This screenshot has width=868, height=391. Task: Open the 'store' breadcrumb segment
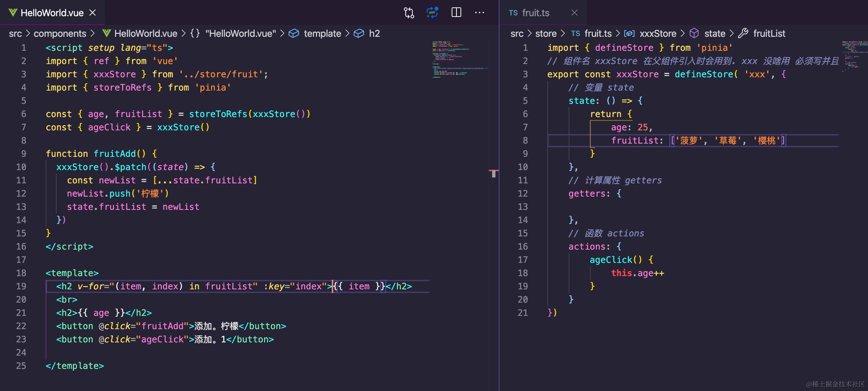point(546,34)
